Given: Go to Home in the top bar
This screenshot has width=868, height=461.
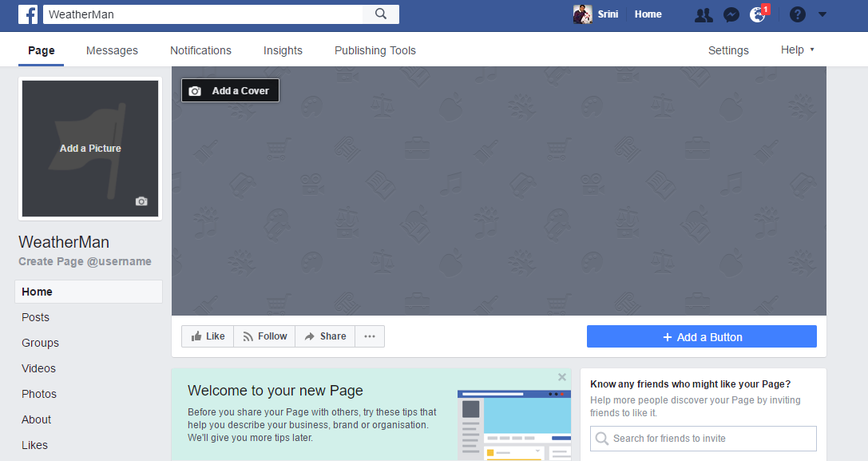Looking at the screenshot, I should 648,14.
